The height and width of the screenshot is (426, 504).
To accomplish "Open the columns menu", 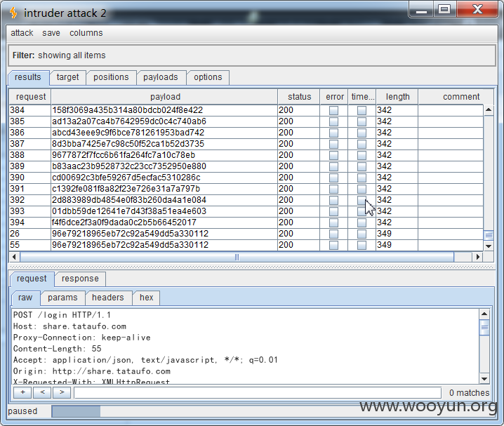I will point(86,33).
